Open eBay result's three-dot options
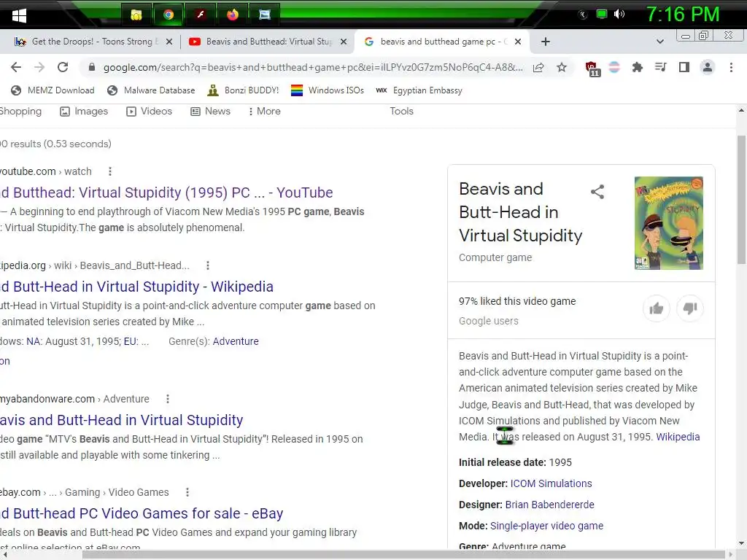747x560 pixels. (187, 492)
